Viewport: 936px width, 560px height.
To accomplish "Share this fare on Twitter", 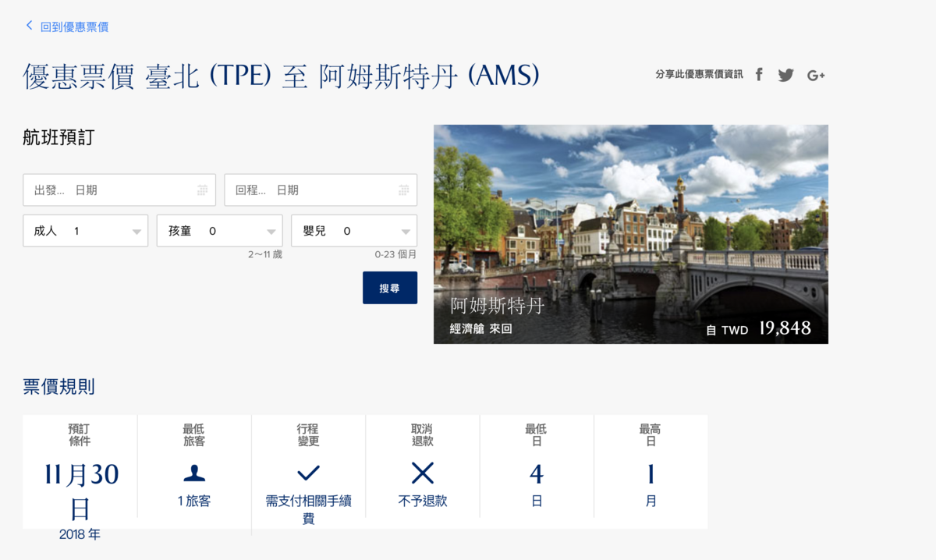I will [785, 75].
